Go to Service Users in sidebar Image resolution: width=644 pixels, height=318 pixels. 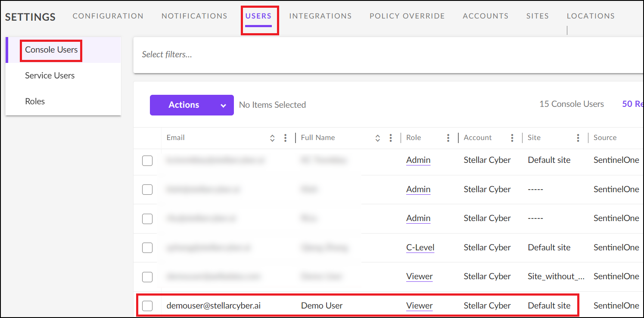tap(50, 76)
